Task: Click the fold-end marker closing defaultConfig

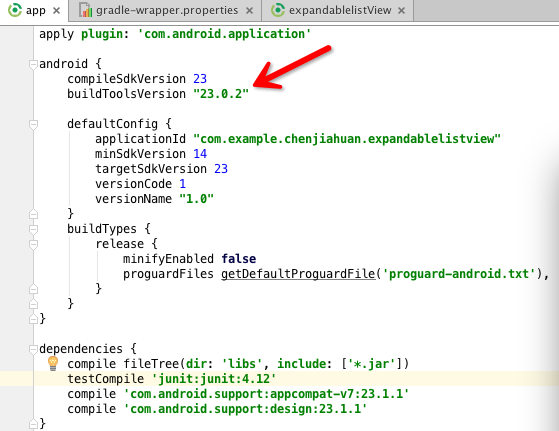Action: (33, 214)
